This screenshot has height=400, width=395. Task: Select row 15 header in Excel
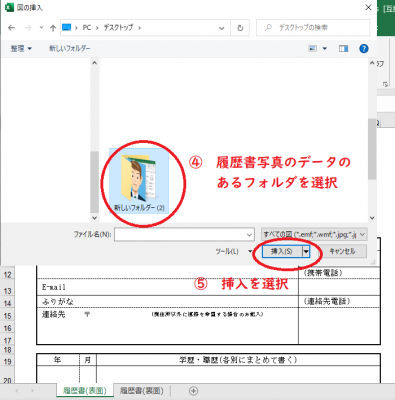(8, 315)
